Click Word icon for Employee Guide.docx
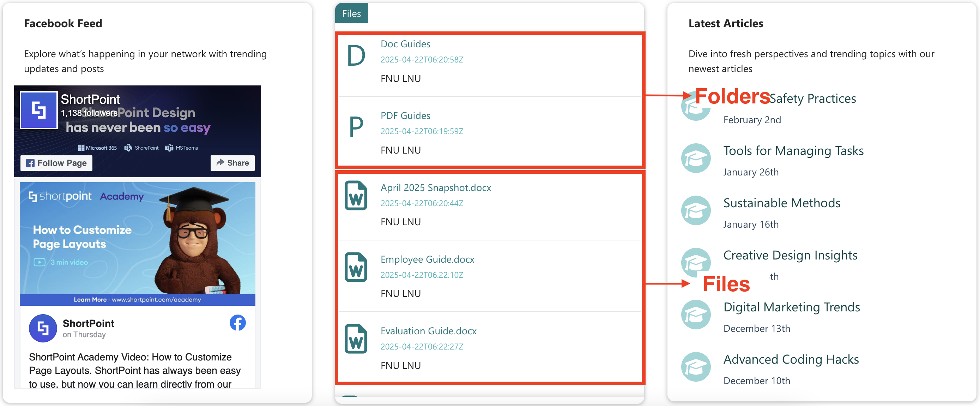The image size is (980, 406). 356,267
